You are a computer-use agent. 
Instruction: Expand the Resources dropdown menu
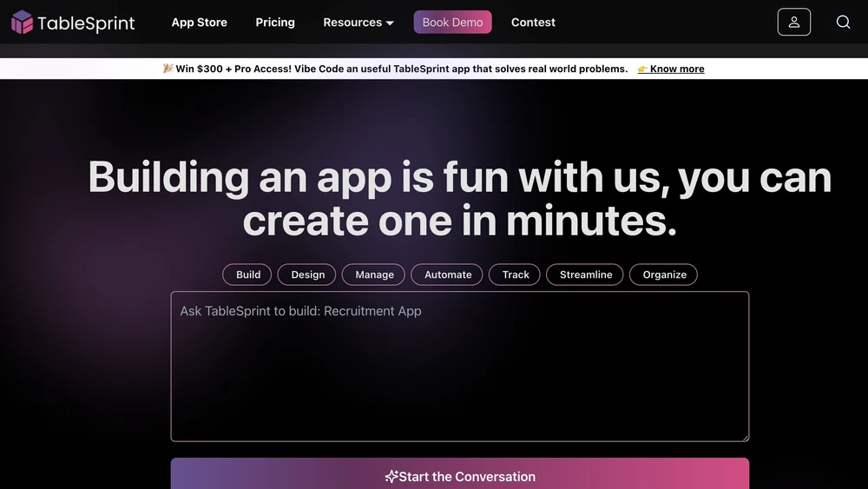pos(358,23)
